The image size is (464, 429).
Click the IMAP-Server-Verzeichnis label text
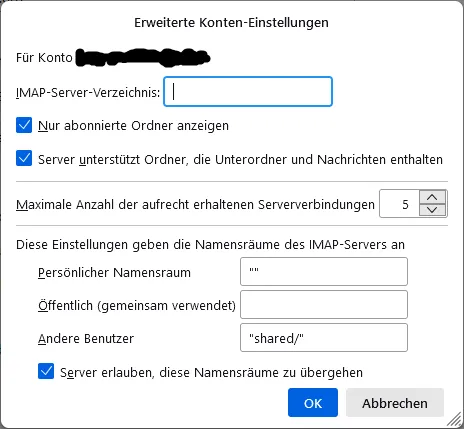[x=88, y=93]
